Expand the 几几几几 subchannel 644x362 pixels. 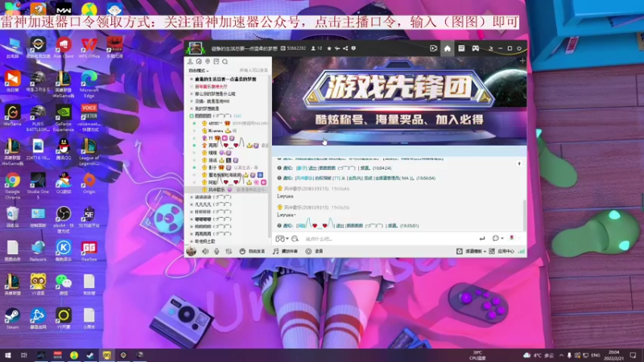[192, 204]
